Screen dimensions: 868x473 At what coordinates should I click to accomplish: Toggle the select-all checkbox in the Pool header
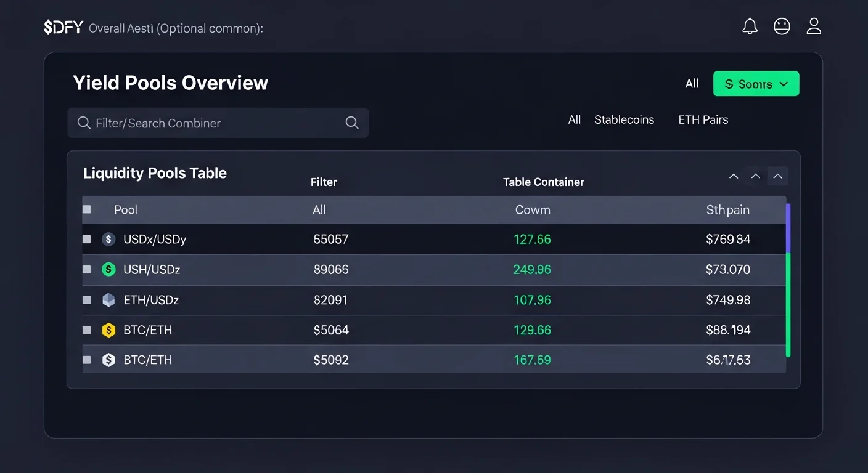(87, 209)
